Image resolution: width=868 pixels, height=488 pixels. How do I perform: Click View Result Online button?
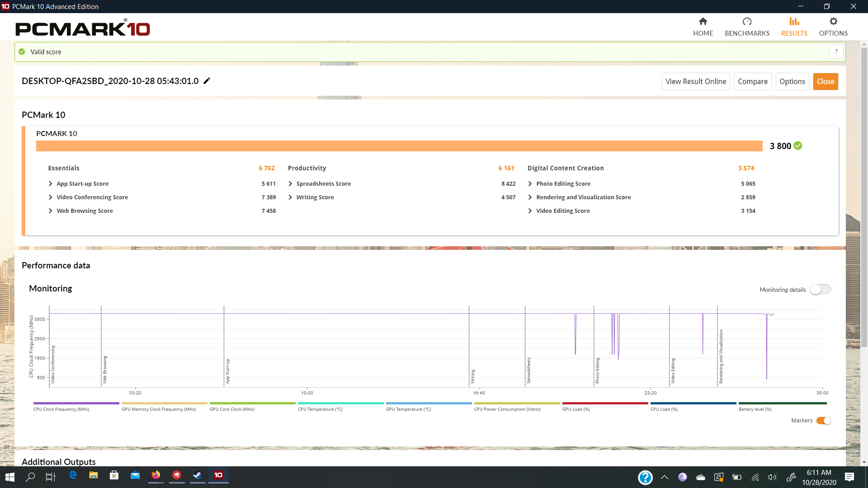(695, 82)
